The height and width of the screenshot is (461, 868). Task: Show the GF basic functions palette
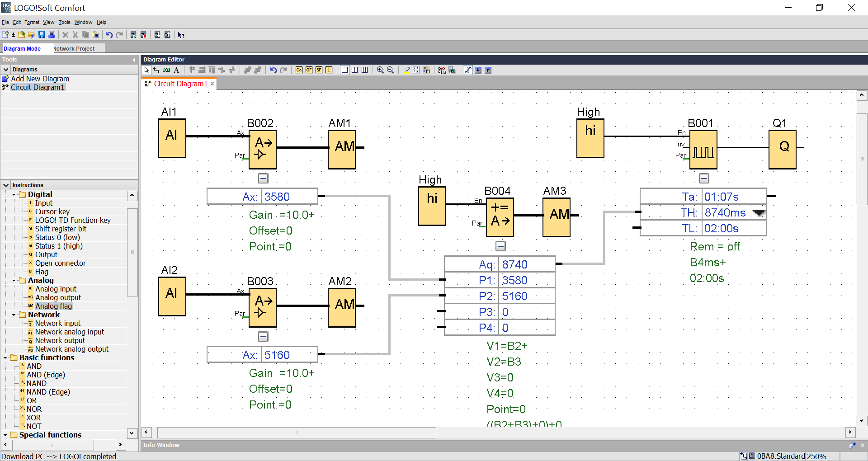[309, 70]
